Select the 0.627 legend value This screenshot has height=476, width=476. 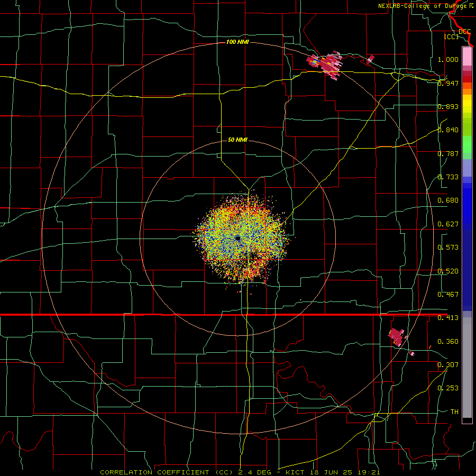(x=448, y=224)
